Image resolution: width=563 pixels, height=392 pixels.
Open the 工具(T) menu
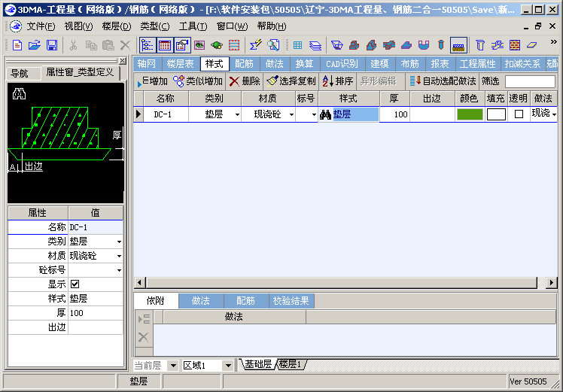click(193, 26)
